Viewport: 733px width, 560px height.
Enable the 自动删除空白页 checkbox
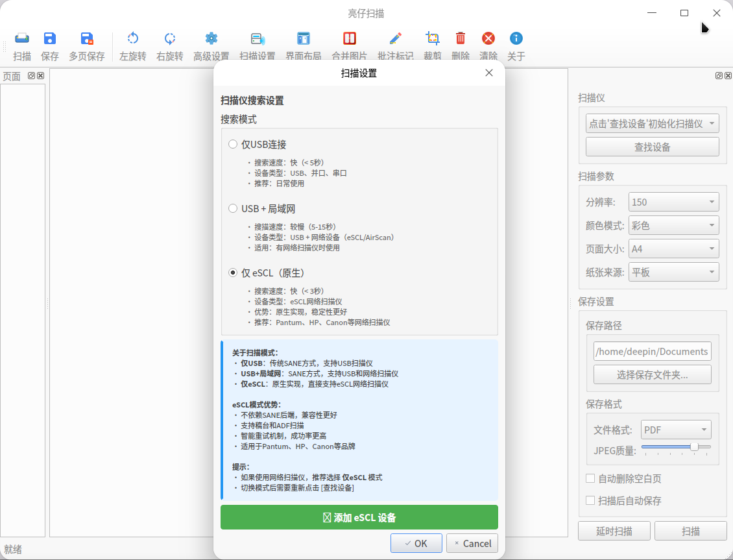click(590, 478)
